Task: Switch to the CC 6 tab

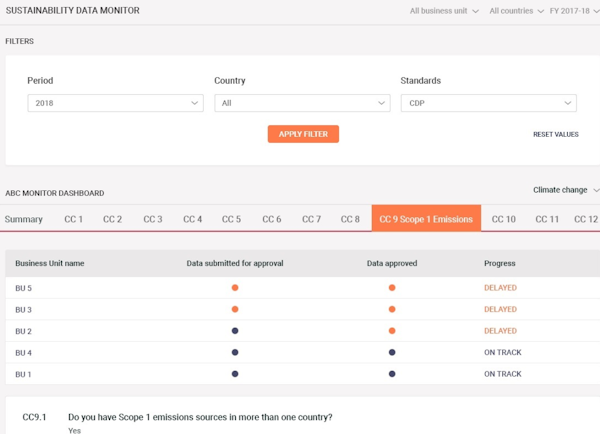Action: pyautogui.click(x=272, y=219)
